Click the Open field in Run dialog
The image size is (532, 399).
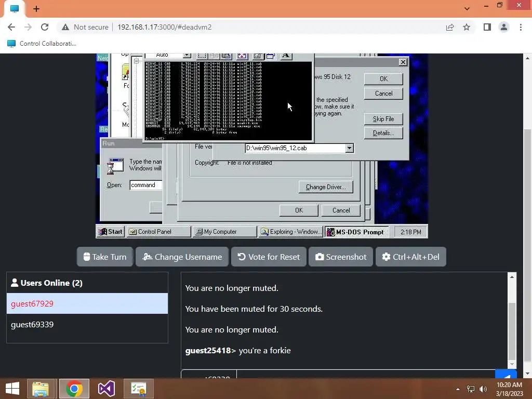coord(146,185)
